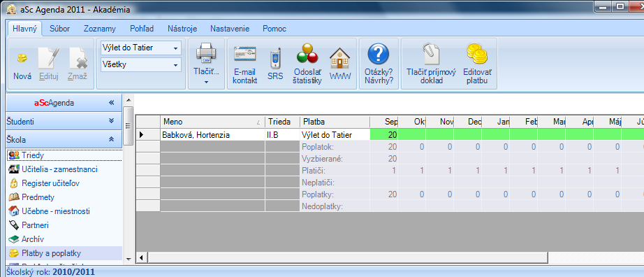Open the Nástroje tab

(182, 29)
